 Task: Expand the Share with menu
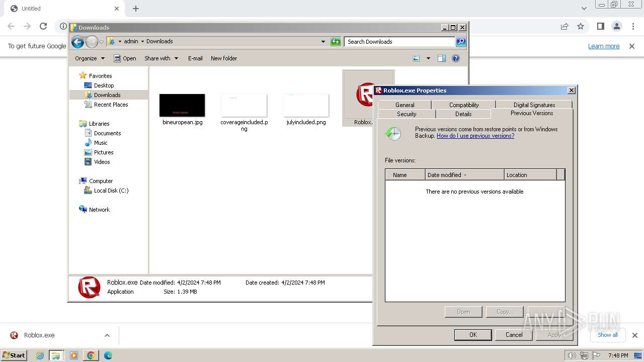pos(161,58)
